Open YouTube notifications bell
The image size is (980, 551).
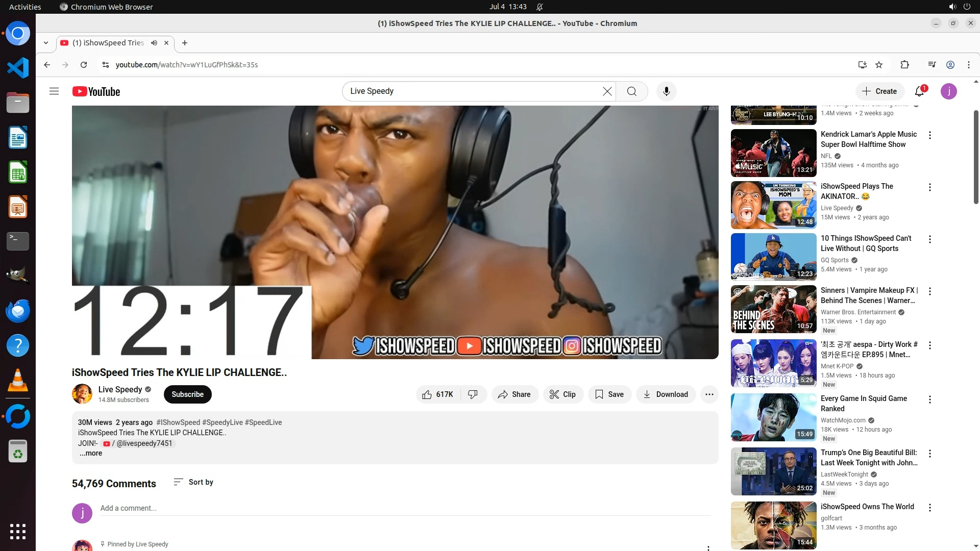point(919,91)
